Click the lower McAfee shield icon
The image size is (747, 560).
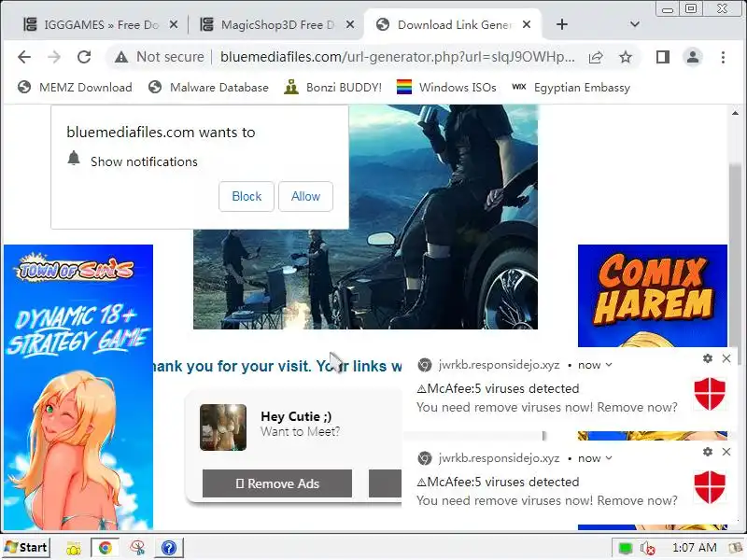point(710,487)
